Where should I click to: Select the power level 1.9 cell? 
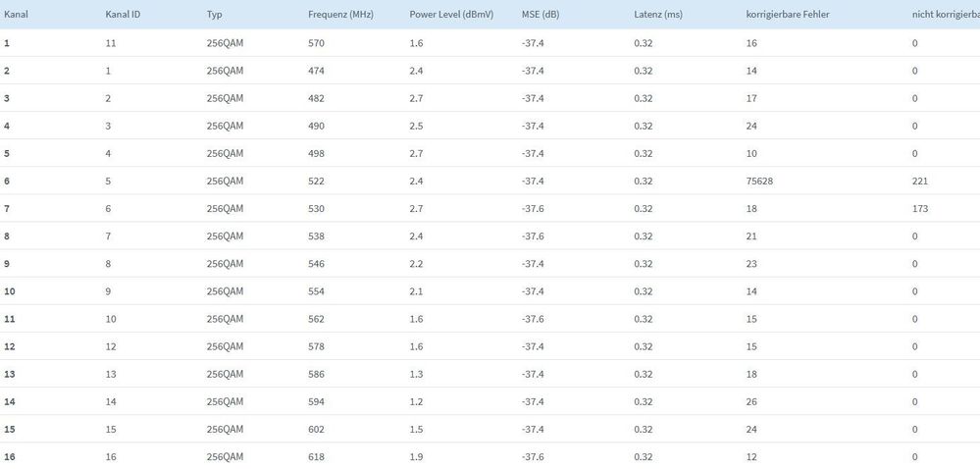point(416,457)
